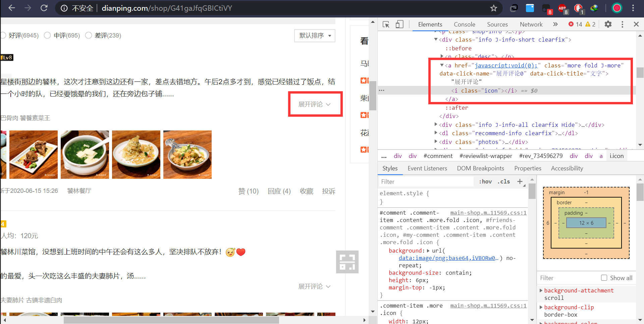Open Chrome's three-dot menu
Screen dimensions: 644x324
(633, 8)
